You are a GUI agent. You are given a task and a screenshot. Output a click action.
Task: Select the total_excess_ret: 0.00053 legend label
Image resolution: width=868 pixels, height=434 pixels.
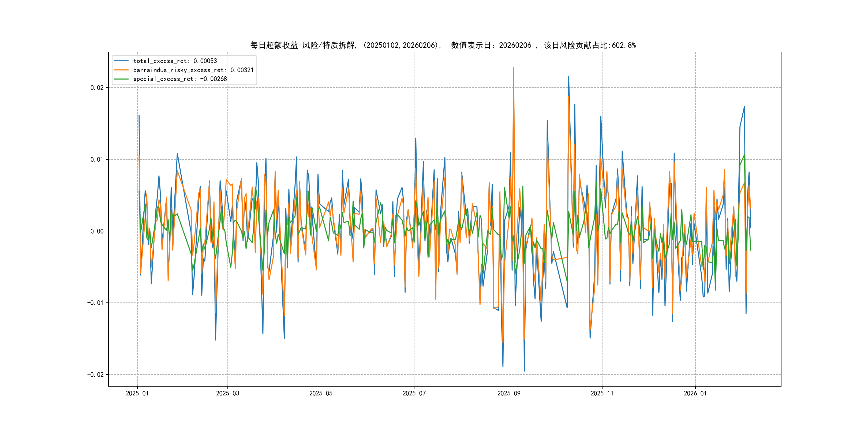tap(175, 61)
